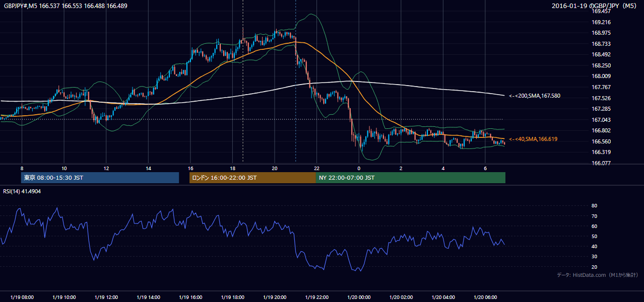Click hour 12 on the price chart axis
This screenshot has width=644, height=302.
[x=106, y=168]
